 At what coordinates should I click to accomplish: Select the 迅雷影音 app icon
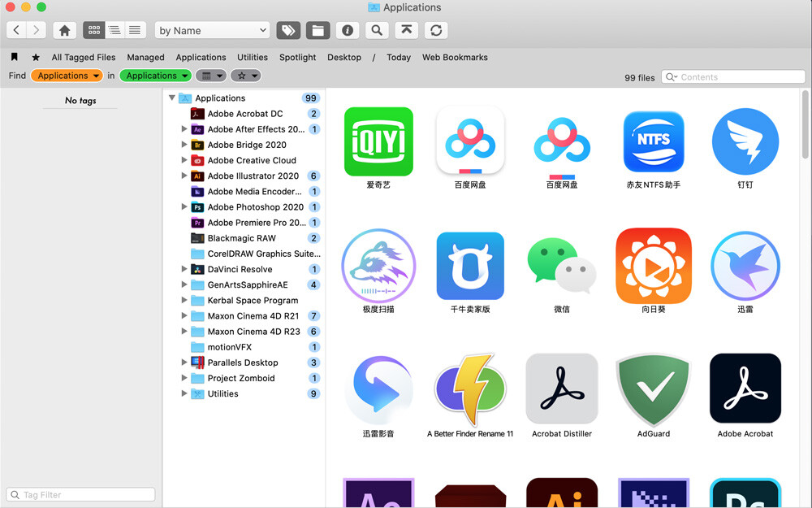[378, 390]
